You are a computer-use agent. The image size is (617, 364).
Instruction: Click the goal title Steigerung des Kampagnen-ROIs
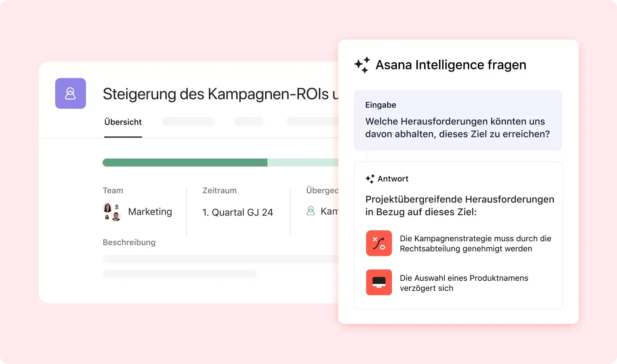pos(221,94)
